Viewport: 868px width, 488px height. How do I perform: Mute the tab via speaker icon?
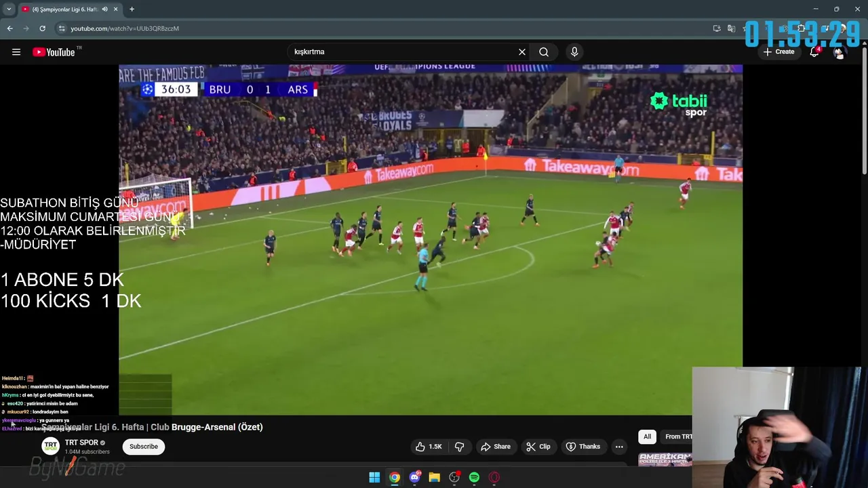click(x=104, y=9)
